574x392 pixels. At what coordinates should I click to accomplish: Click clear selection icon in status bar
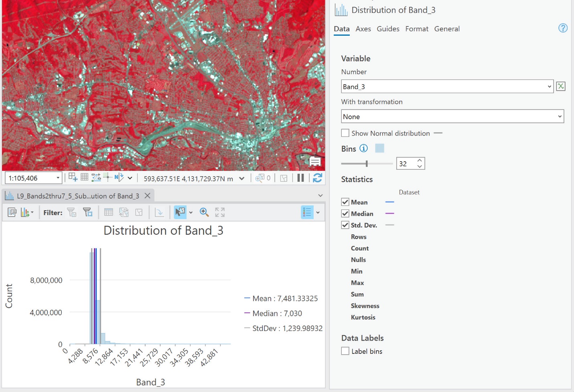tap(284, 178)
